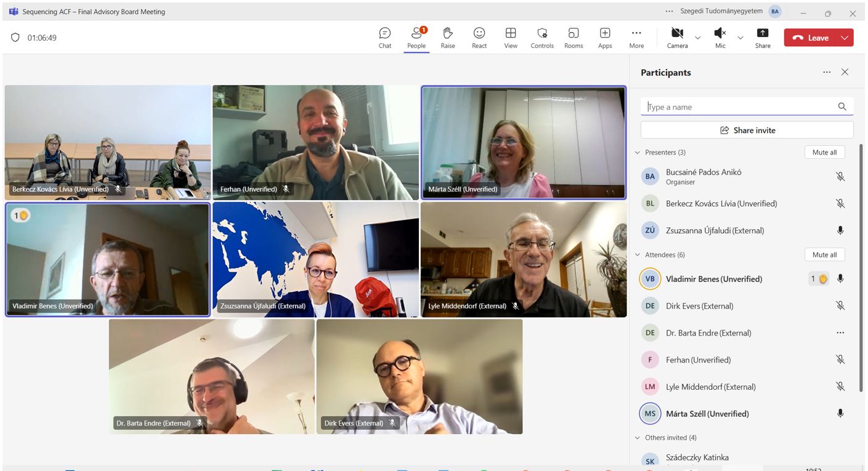The height and width of the screenshot is (471, 868).
Task: Mute Márta Széll's microphone in participant list
Action: [x=840, y=414]
